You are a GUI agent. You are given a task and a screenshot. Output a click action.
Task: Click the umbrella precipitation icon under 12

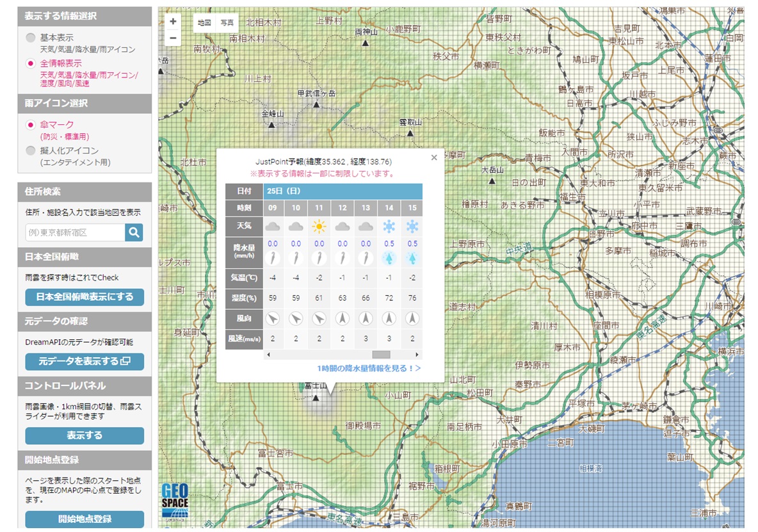coord(343,258)
